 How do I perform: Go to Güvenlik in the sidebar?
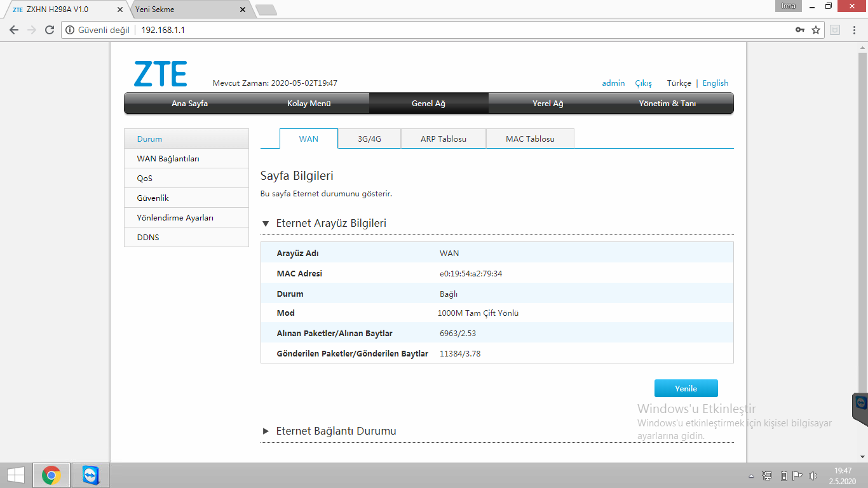point(186,198)
